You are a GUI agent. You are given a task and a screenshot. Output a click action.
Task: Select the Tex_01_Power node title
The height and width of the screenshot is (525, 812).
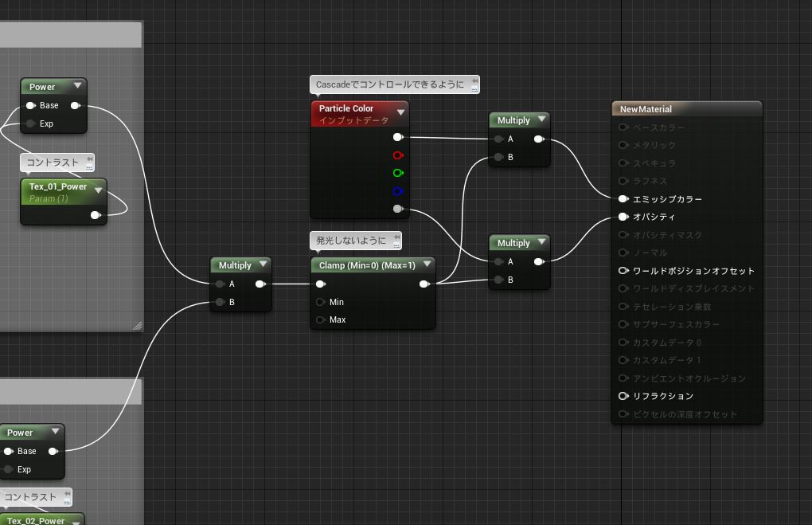coord(58,186)
